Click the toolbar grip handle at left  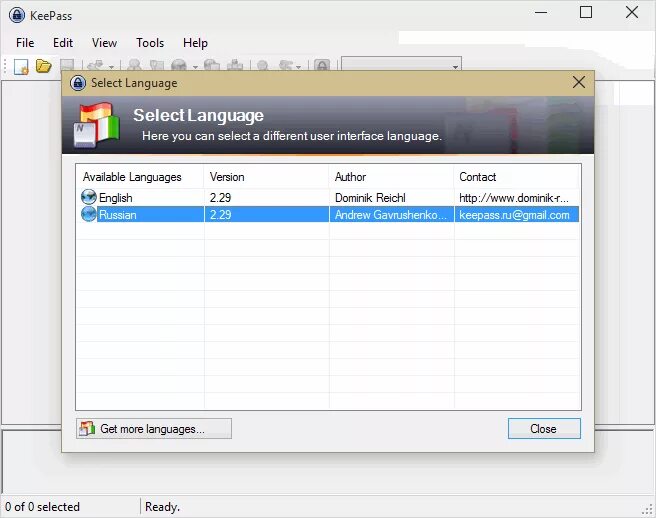coord(5,66)
